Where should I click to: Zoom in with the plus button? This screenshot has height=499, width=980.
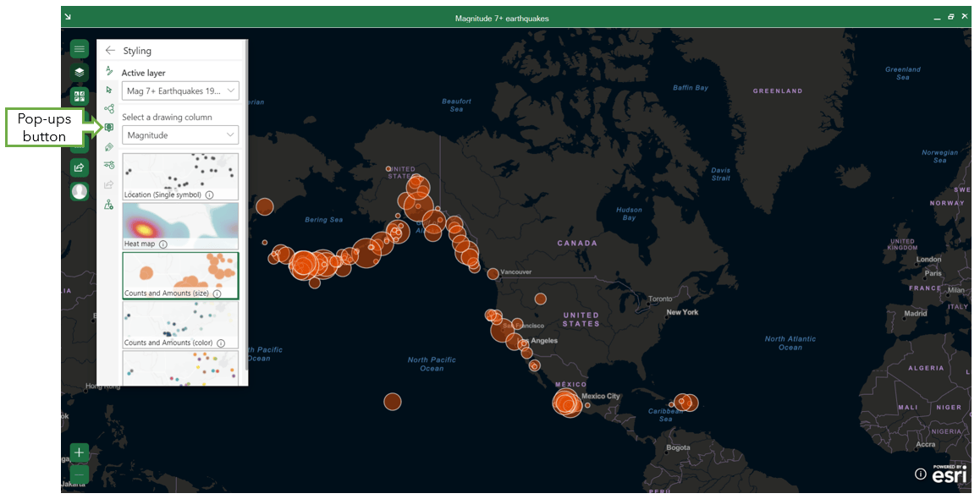click(80, 452)
